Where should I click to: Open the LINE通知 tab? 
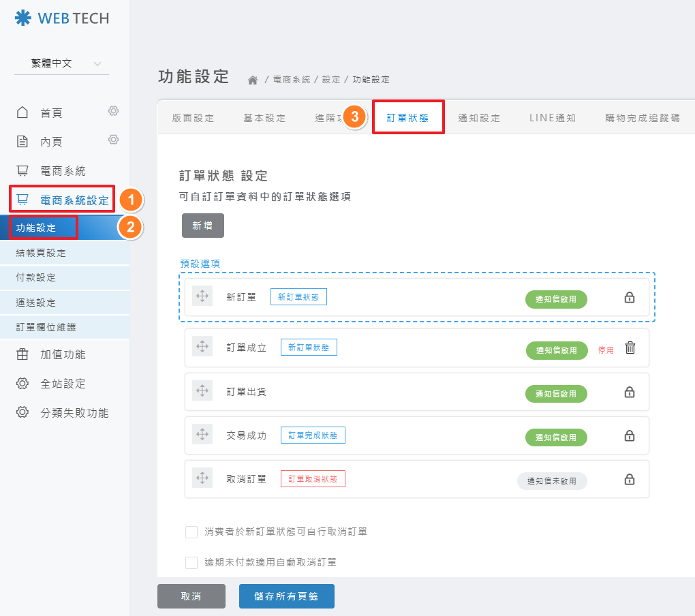[x=553, y=118]
